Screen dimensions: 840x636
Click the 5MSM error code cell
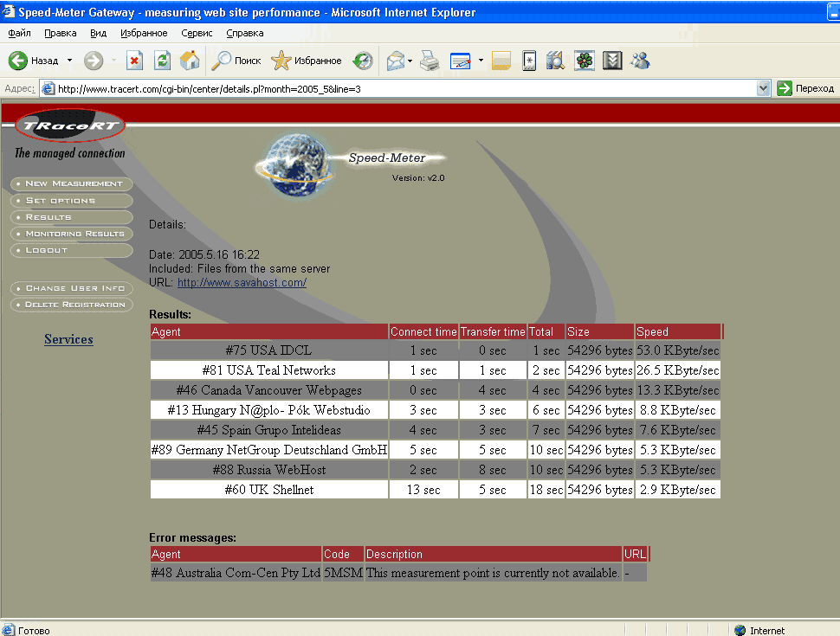coord(343,573)
